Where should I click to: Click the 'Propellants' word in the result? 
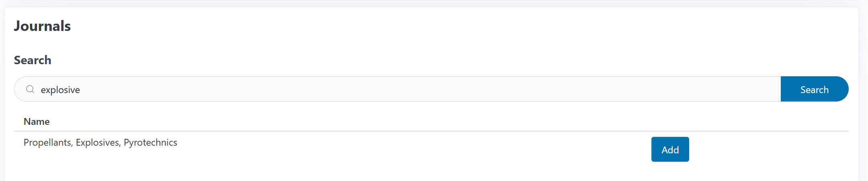pyautogui.click(x=47, y=142)
